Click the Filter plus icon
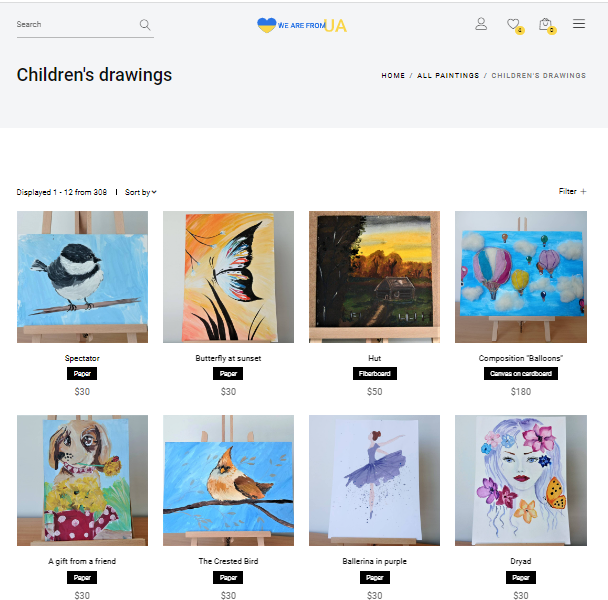This screenshot has height=600, width=608. (x=583, y=191)
